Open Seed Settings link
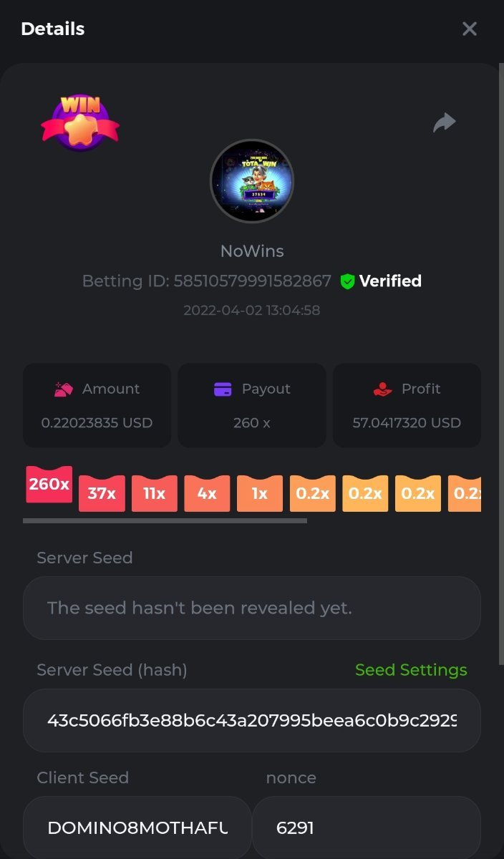 point(411,670)
